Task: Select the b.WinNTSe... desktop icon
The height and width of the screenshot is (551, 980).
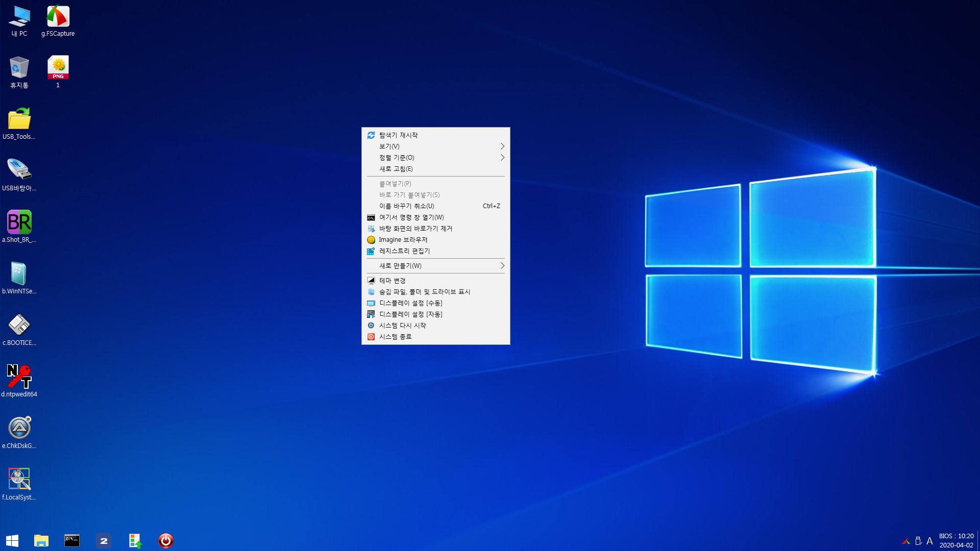Action: [19, 278]
